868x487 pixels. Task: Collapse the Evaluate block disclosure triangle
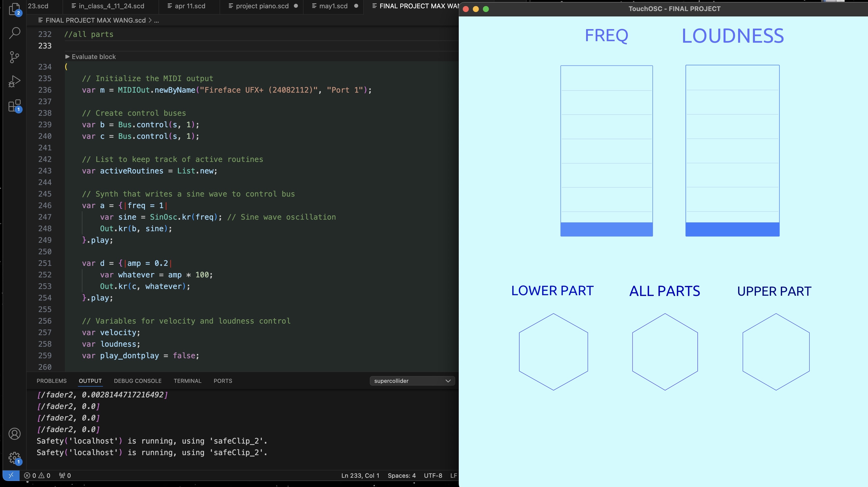point(67,56)
